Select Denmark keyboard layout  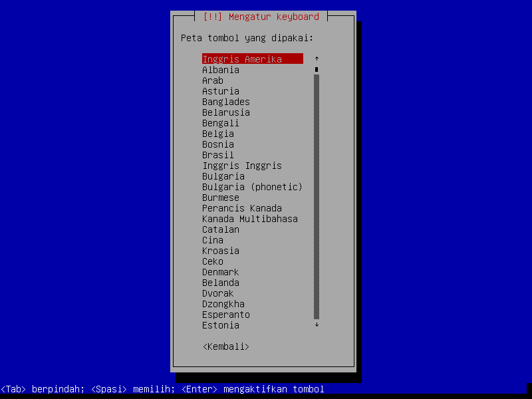[221, 272]
